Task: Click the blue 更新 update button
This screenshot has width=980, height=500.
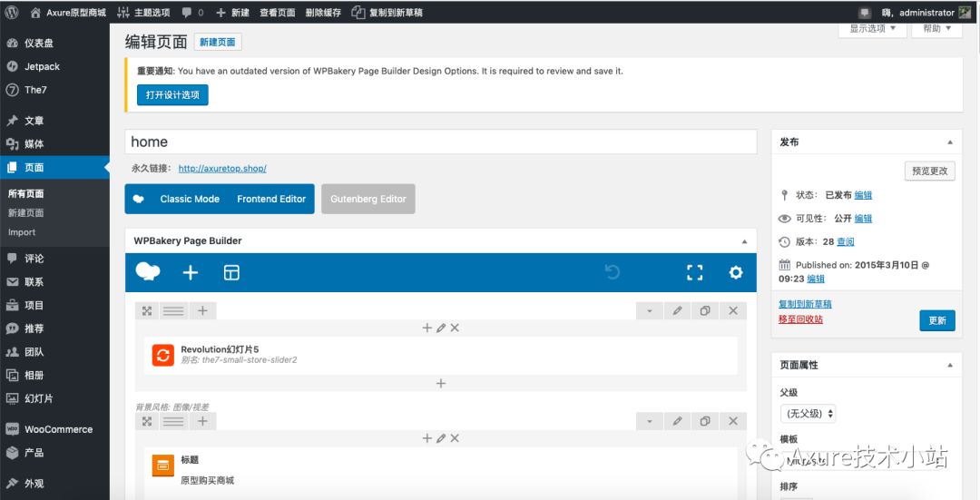Action: (x=937, y=320)
